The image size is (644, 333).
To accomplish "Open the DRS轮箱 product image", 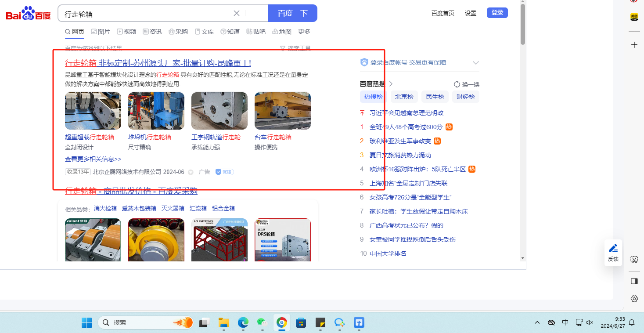I will (x=283, y=240).
